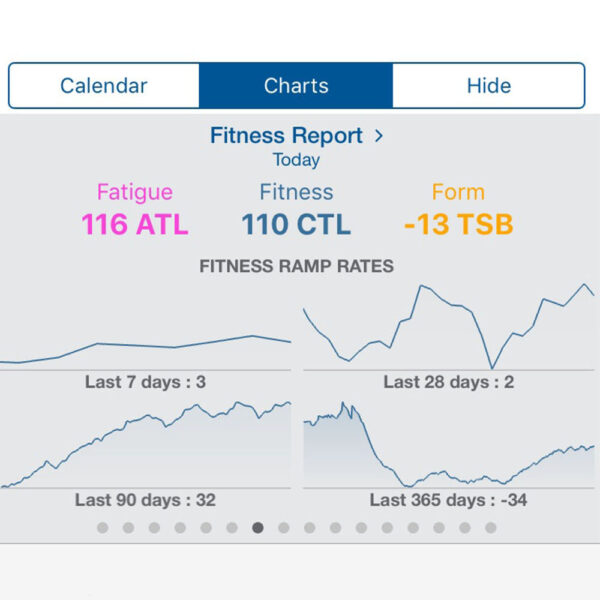
Task: Open the Fitness Report title link
Action: point(288,136)
